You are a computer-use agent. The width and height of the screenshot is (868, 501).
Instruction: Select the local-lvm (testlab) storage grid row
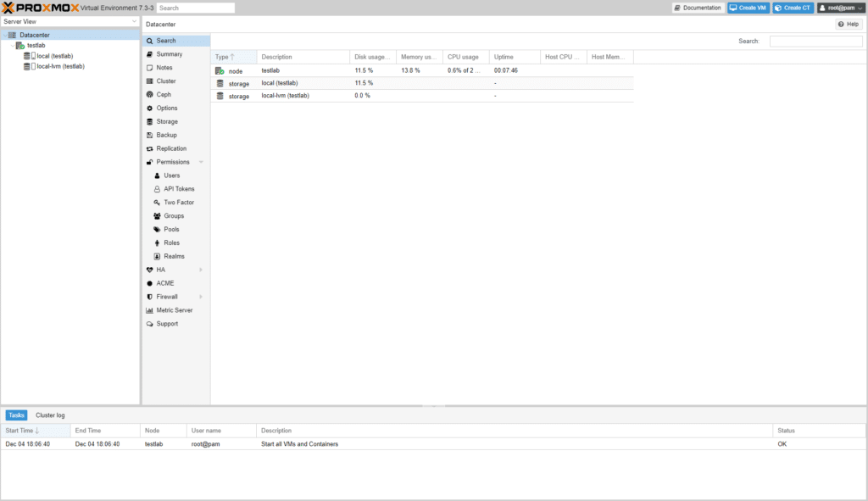click(x=422, y=96)
